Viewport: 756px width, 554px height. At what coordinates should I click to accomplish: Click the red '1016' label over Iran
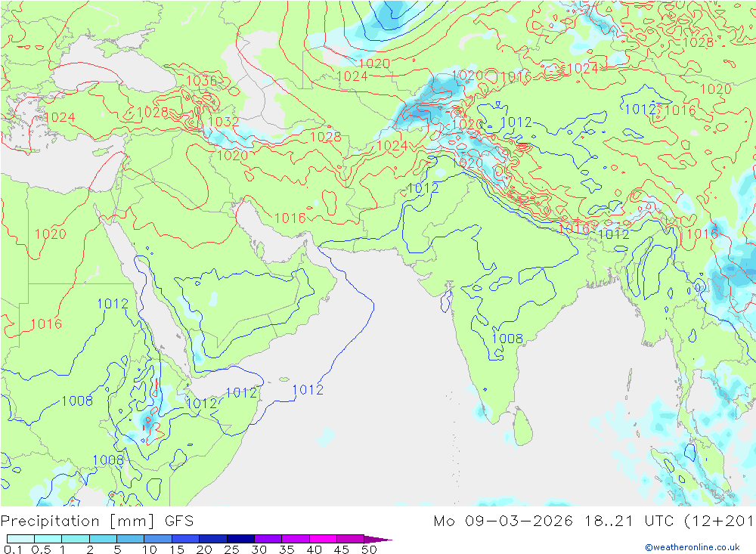click(290, 218)
